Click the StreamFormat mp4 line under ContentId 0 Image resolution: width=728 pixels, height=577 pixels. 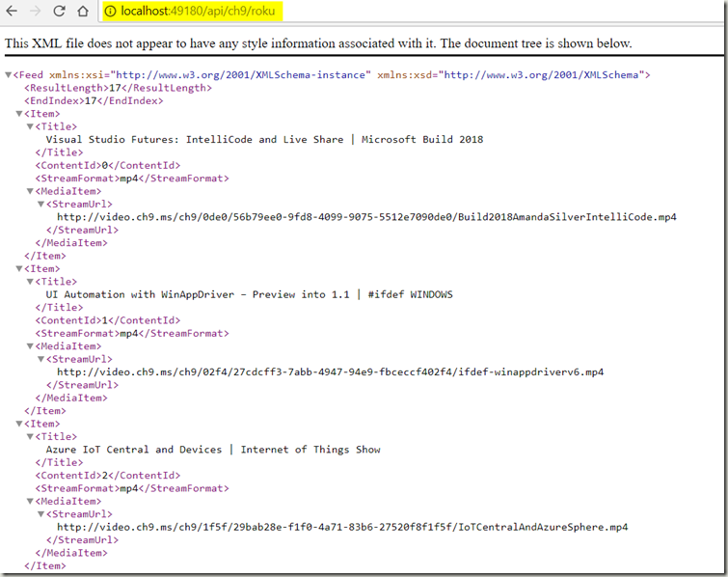coord(132,179)
